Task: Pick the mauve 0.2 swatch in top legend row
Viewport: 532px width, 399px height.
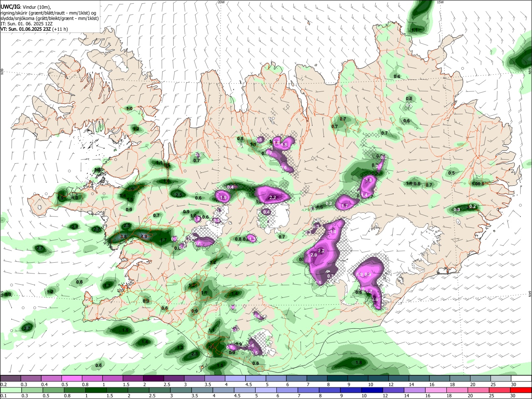Action: (x=10, y=378)
